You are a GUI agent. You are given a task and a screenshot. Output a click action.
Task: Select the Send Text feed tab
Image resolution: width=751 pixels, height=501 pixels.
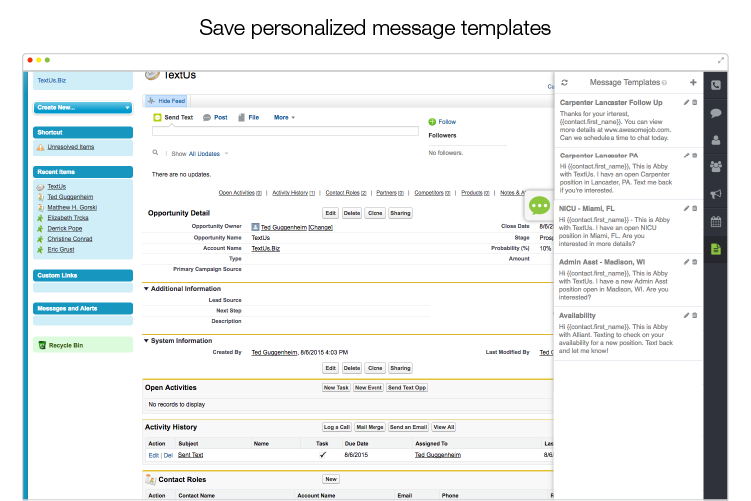click(x=173, y=117)
